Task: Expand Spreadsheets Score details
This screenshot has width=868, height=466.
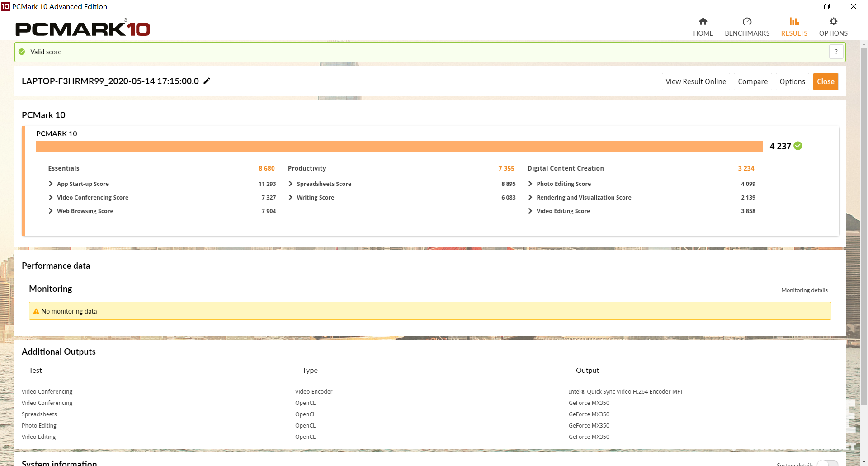Action: (291, 184)
